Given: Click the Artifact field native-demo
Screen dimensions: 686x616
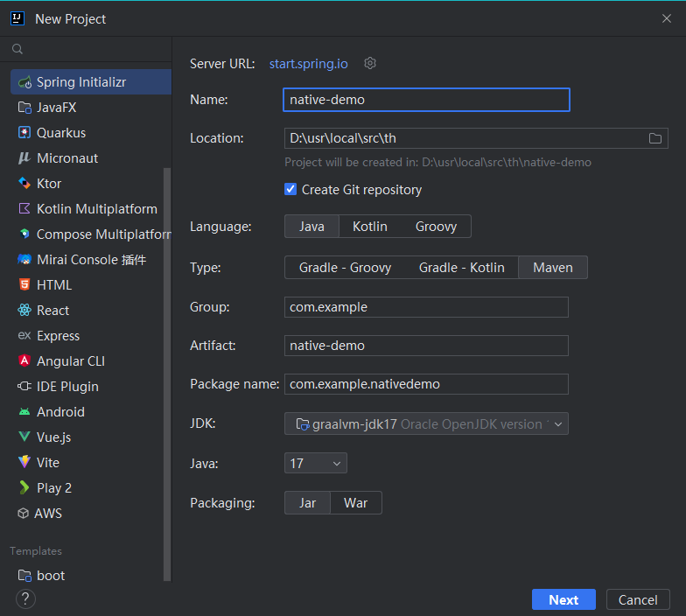Looking at the screenshot, I should pos(427,346).
